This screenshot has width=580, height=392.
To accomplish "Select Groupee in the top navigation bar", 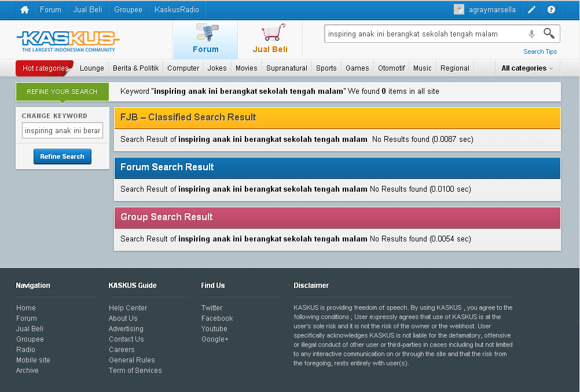I will 128,10.
